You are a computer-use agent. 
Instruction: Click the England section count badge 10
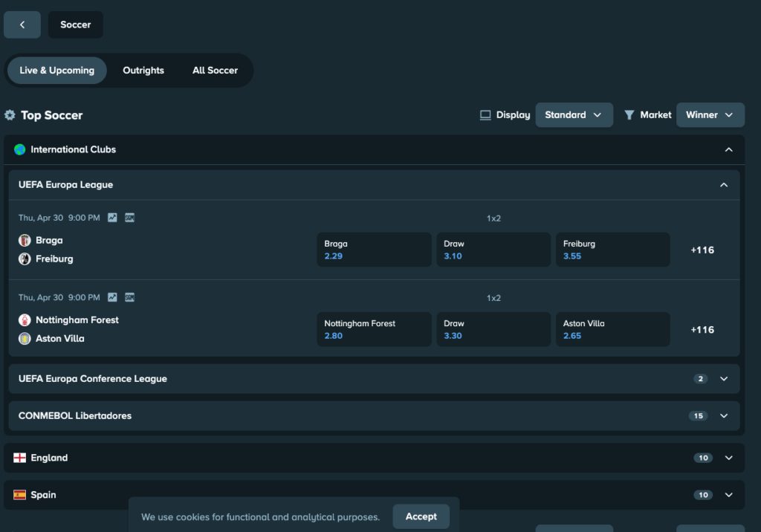(x=703, y=458)
